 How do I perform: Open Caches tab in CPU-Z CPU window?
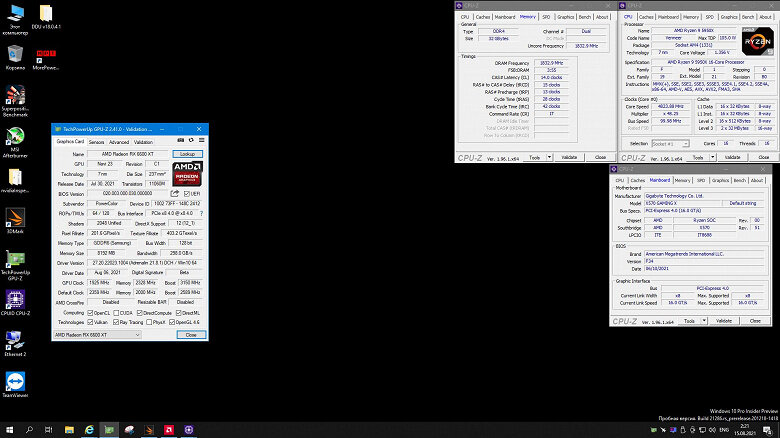[x=646, y=17]
